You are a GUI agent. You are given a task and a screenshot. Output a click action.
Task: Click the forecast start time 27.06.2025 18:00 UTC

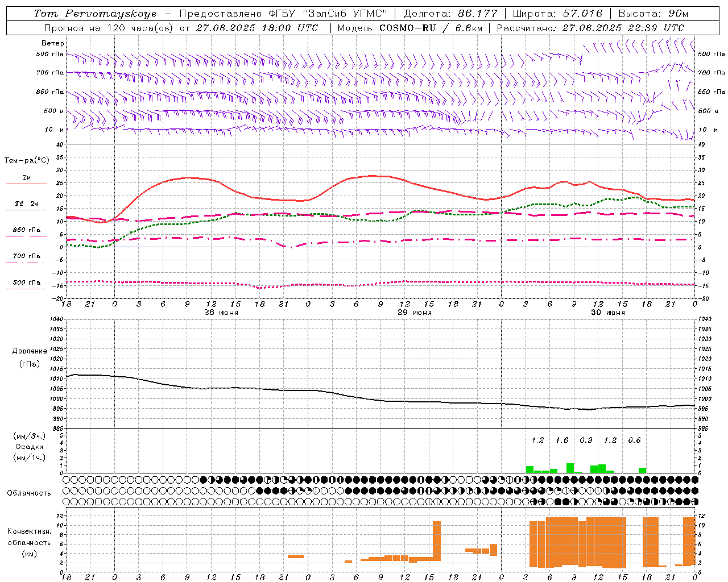point(257,28)
